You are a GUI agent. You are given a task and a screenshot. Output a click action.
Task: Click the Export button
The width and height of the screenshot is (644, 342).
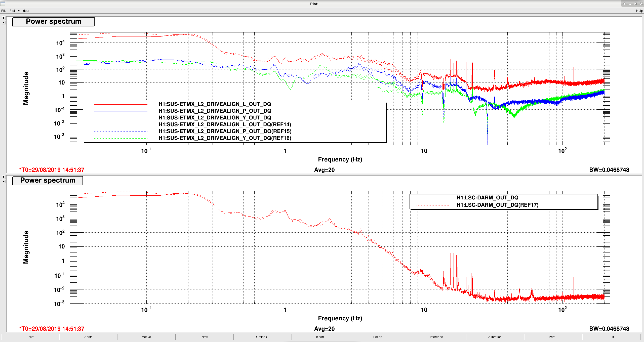[x=379, y=337]
